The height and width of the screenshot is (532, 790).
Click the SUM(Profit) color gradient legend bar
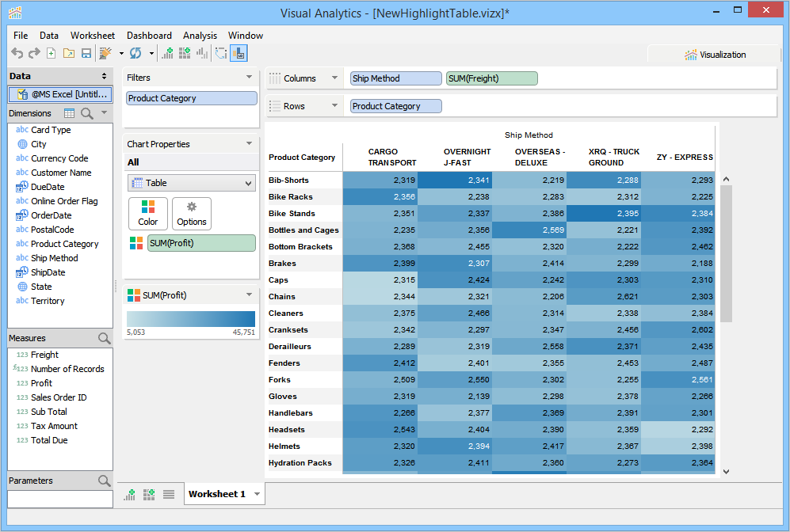[191, 318]
